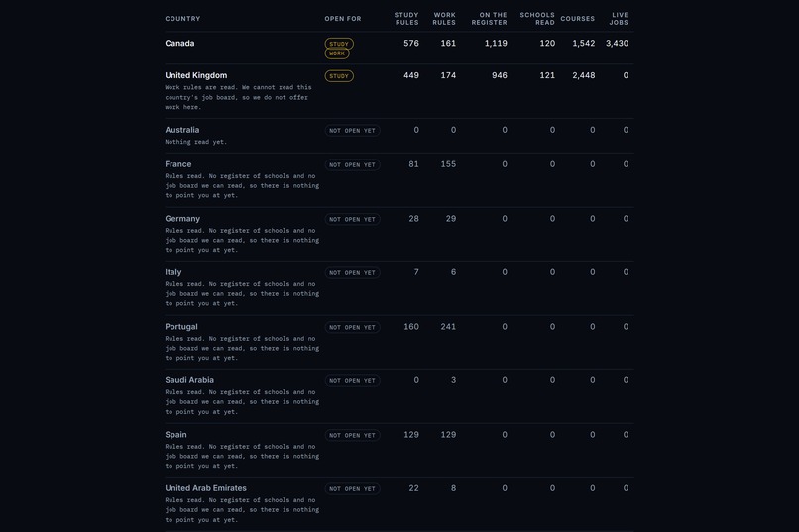Image resolution: width=799 pixels, height=532 pixels.
Task: Click the OPEN FOR column header
Action: (343, 18)
